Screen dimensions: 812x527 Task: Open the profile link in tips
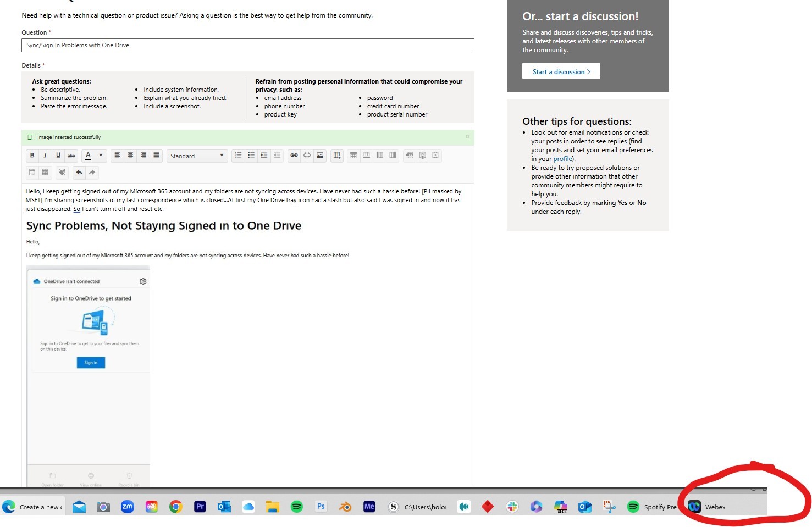562,159
